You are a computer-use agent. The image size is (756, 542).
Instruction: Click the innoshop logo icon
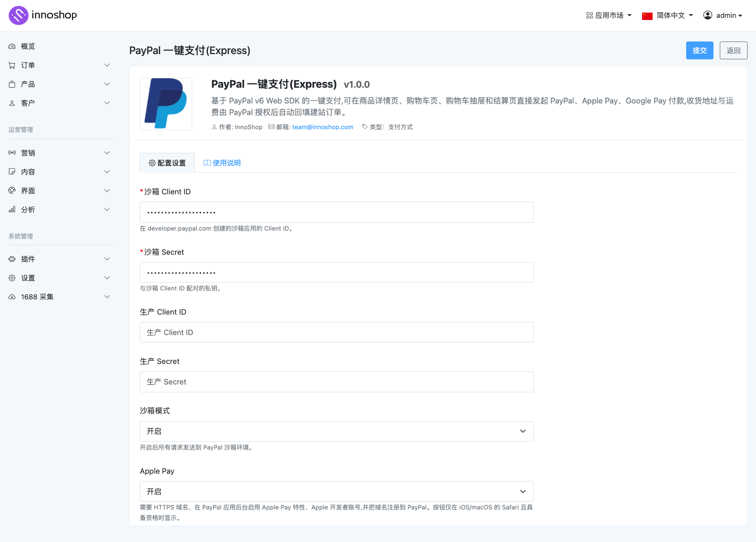(x=18, y=15)
